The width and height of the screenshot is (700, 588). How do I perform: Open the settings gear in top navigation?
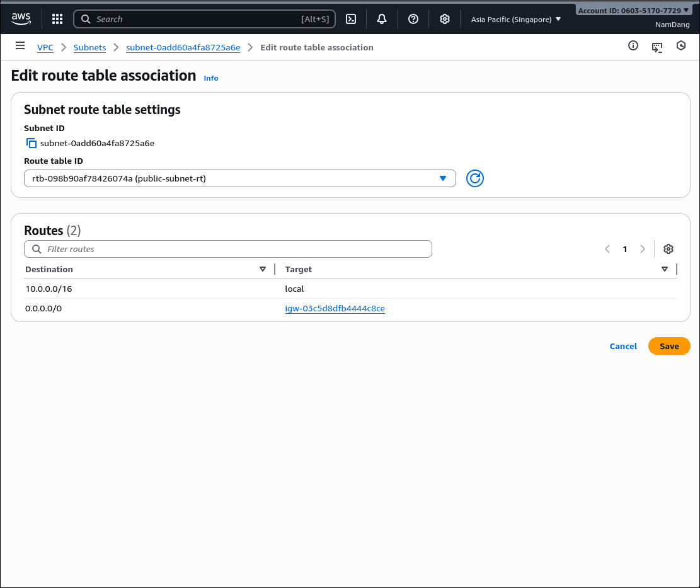pyautogui.click(x=445, y=19)
